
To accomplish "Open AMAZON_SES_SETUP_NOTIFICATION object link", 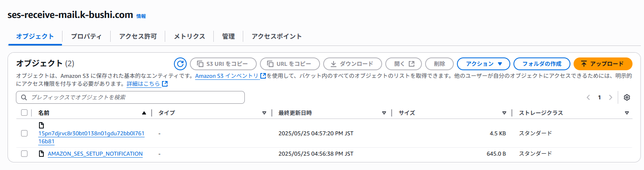I will click(95, 154).
